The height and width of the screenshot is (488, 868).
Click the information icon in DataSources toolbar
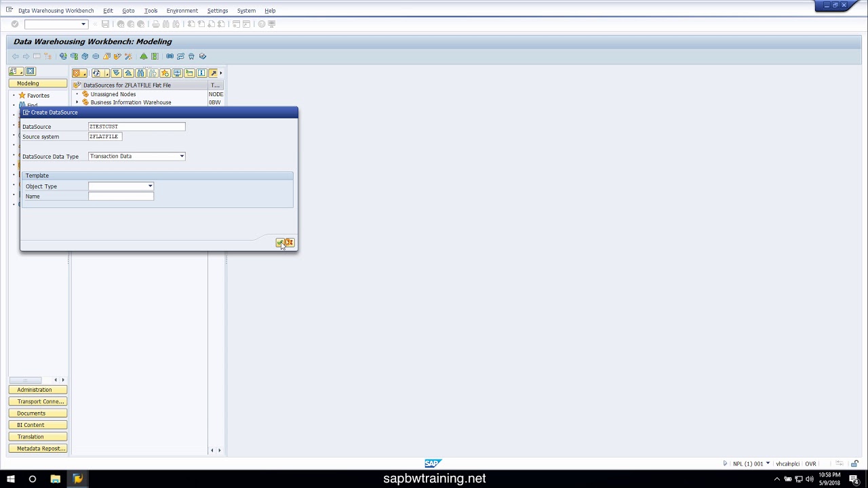[201, 73]
